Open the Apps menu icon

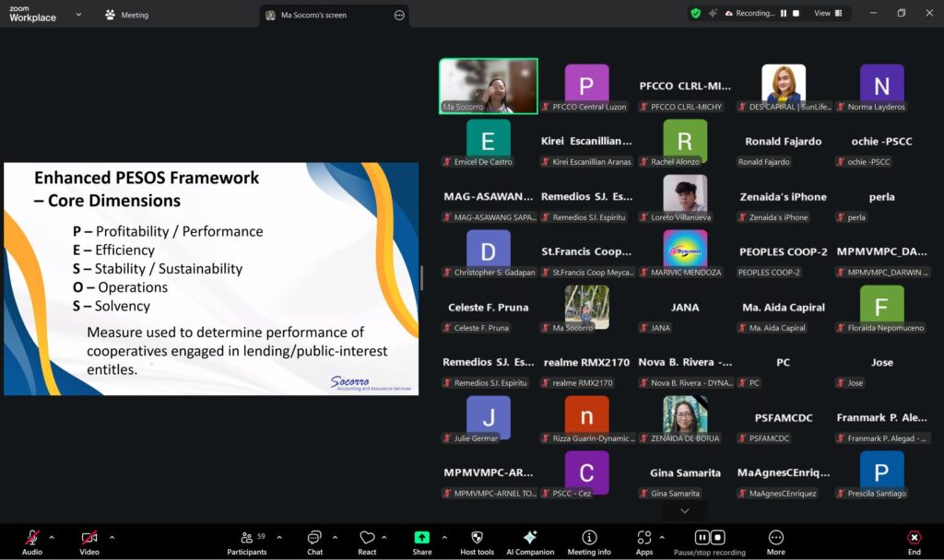coord(643,539)
